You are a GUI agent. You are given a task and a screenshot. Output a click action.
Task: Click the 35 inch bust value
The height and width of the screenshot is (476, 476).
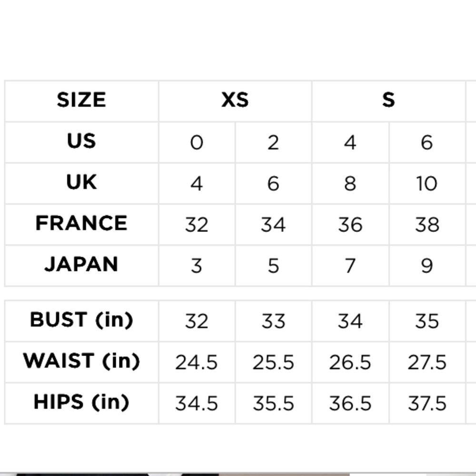coord(426,321)
